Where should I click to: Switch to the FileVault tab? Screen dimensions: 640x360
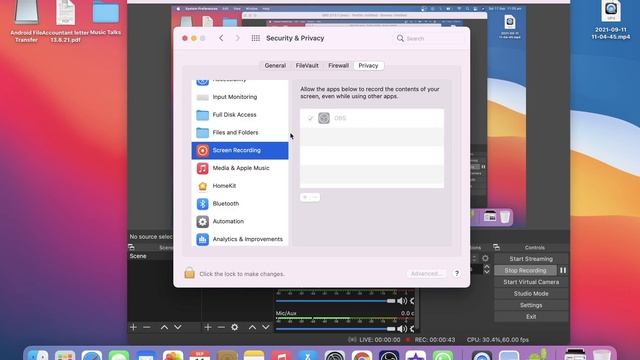[x=307, y=65]
